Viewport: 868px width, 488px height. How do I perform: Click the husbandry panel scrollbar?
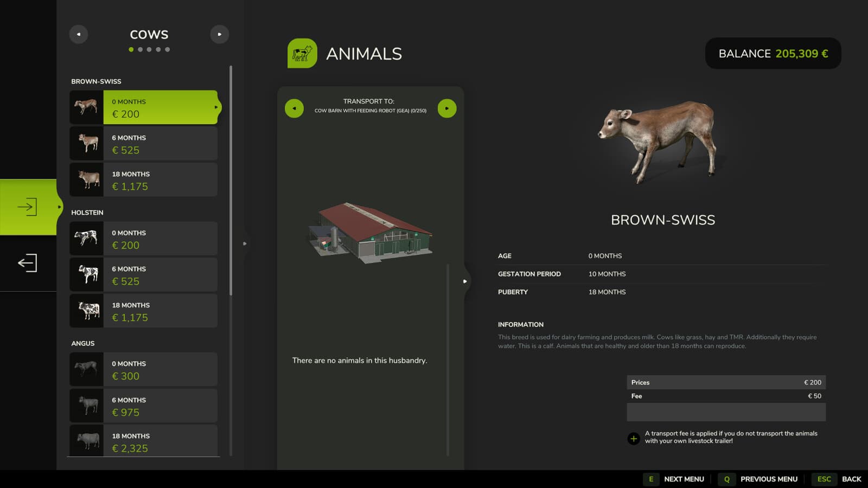coord(448,360)
